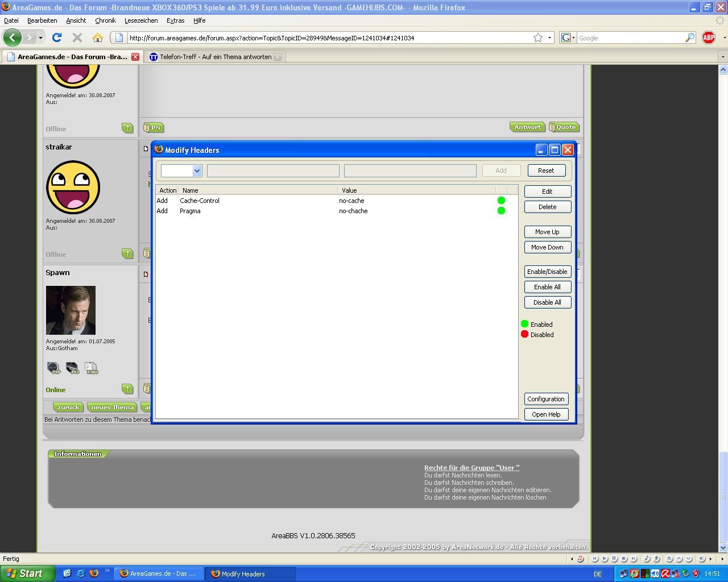Toggle the green status dot for Pragma

[501, 211]
